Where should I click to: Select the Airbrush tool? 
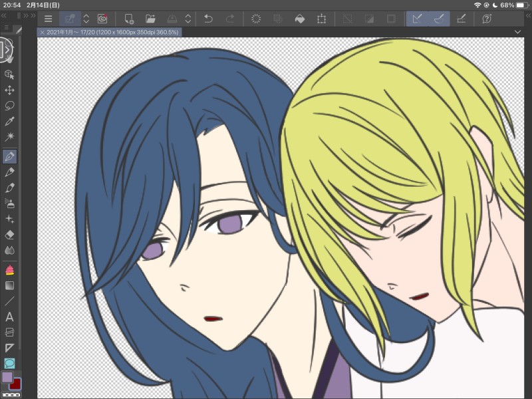tap(9, 203)
